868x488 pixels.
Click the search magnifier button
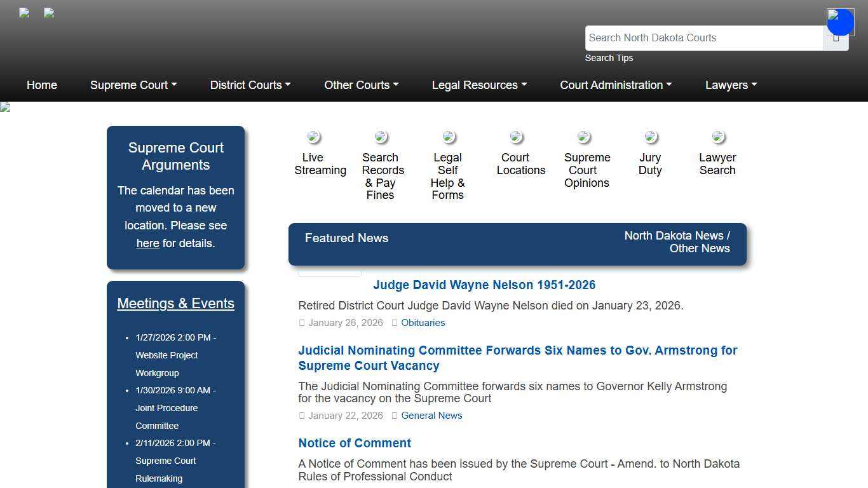(x=837, y=37)
